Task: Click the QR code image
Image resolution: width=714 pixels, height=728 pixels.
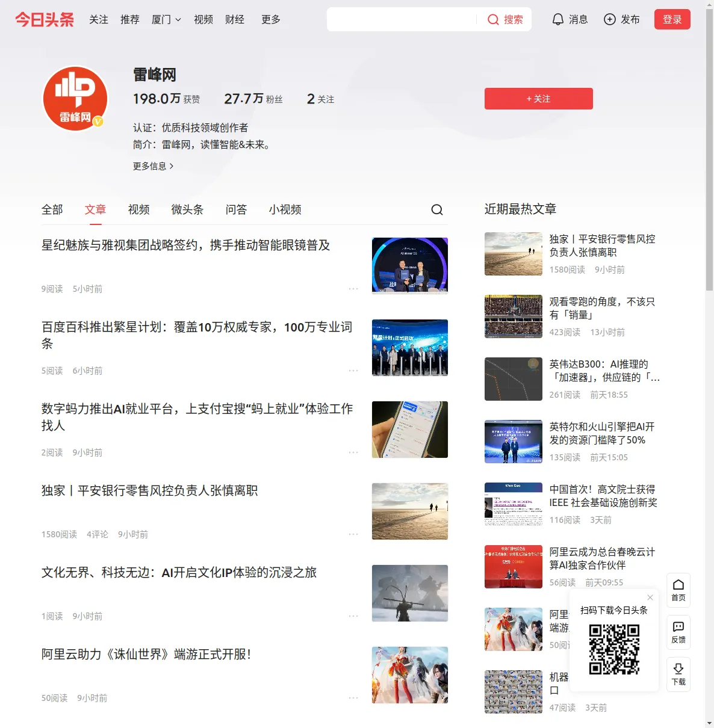Action: tap(614, 649)
